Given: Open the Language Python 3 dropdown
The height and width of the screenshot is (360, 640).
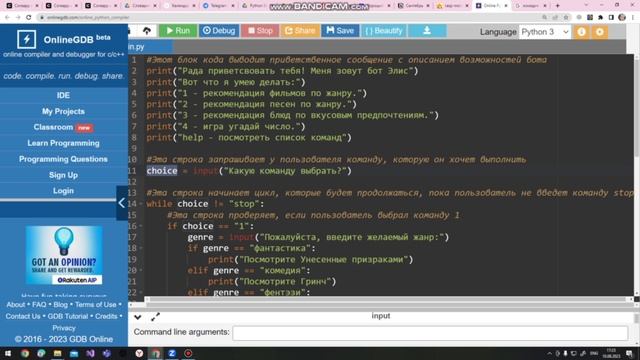Looking at the screenshot, I should [x=545, y=32].
